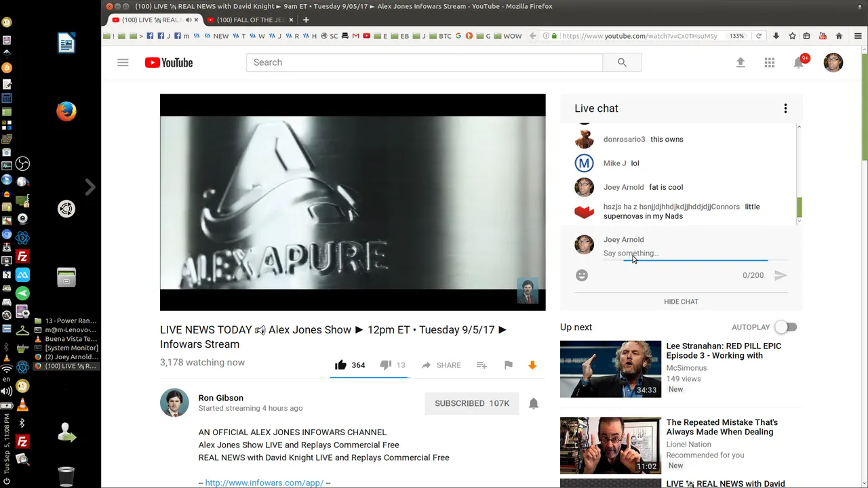Expand the panel arrow chevron
This screenshot has width=868, height=488.
click(90, 187)
